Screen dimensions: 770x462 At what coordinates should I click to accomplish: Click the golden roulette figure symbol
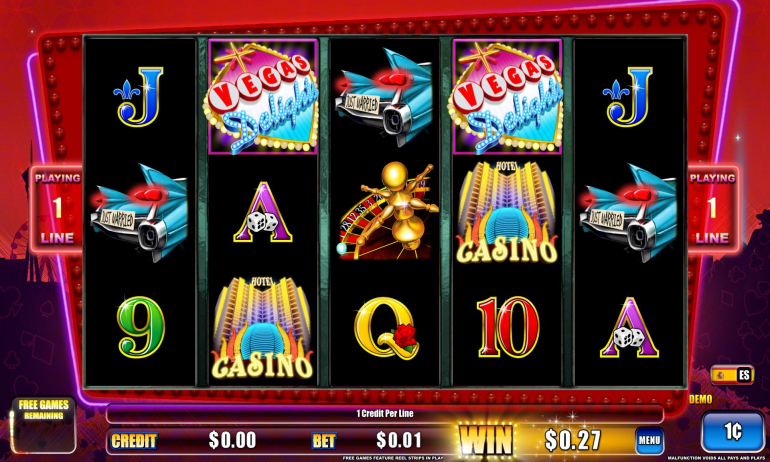(387, 211)
